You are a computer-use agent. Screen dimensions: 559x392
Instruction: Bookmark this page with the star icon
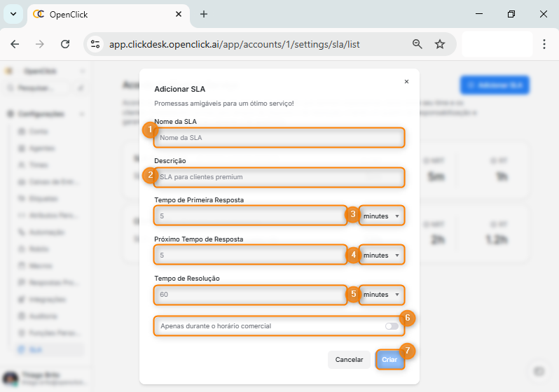[x=440, y=44]
